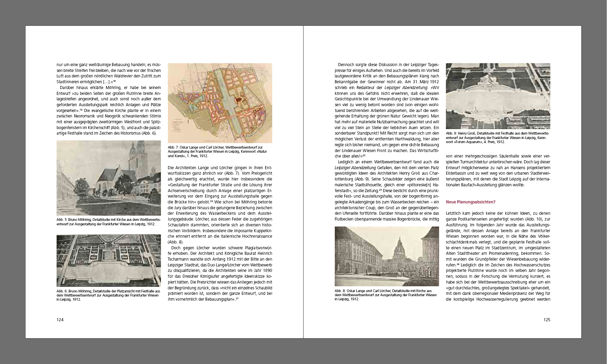Click the colored site plan map Abb. 7

(x=220, y=103)
